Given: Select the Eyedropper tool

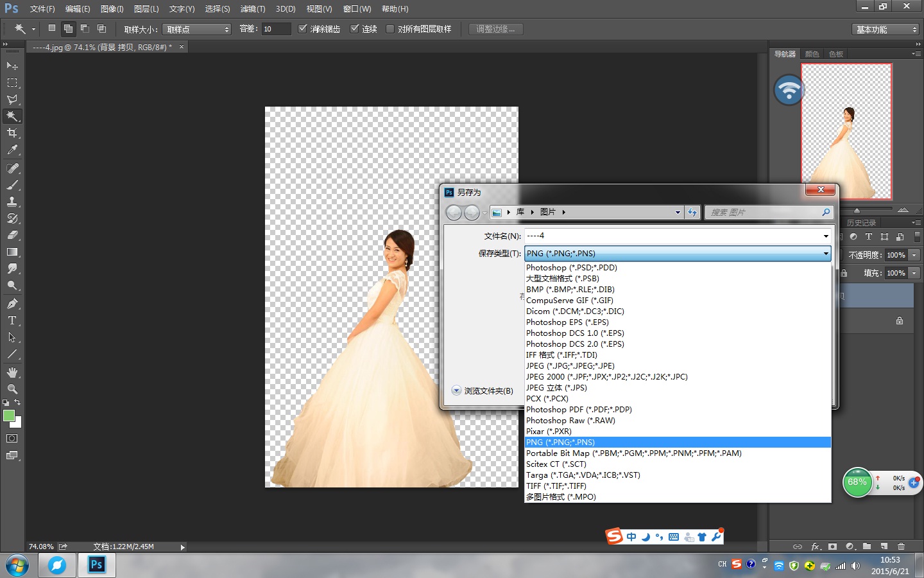Looking at the screenshot, I should click(12, 150).
